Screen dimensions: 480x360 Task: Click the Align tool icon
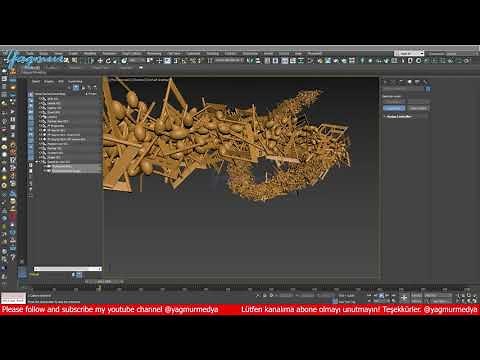(x=258, y=61)
